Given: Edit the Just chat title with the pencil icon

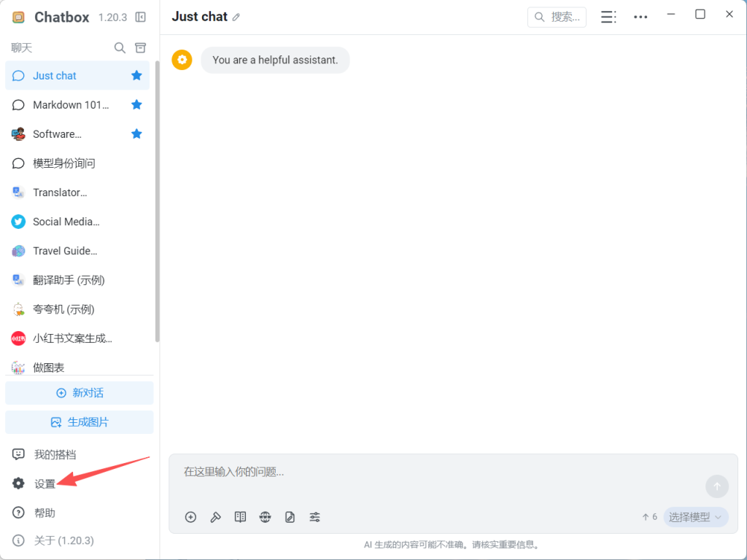Looking at the screenshot, I should click(x=236, y=17).
